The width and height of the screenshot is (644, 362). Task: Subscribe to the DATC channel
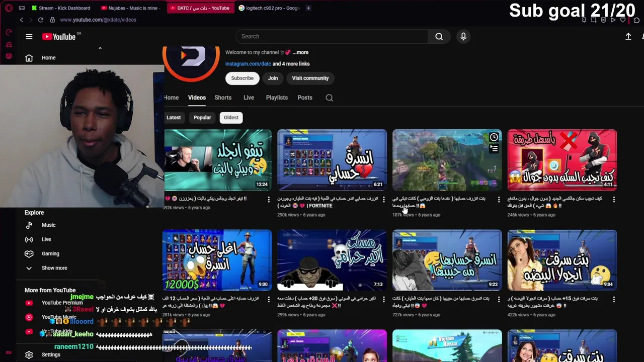click(242, 78)
